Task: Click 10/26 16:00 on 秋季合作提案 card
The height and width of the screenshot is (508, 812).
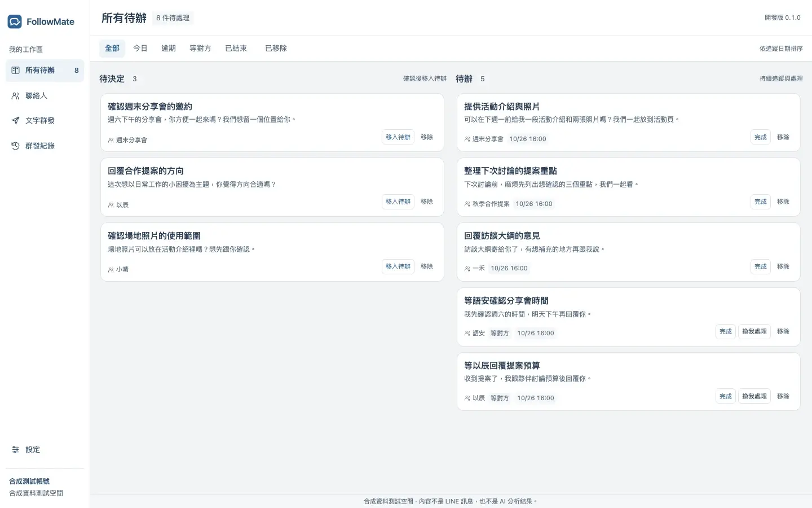Action: point(534,204)
